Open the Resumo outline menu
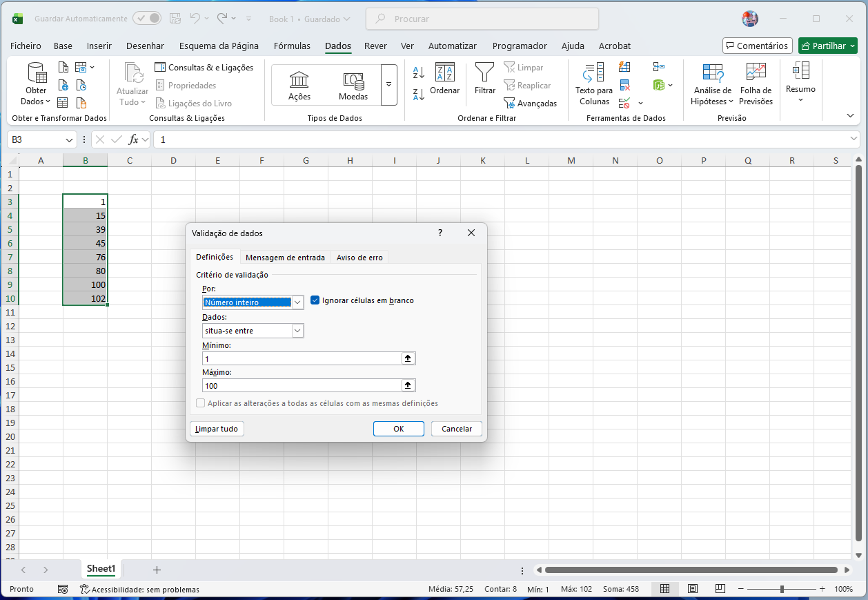868x600 pixels. pos(800,81)
